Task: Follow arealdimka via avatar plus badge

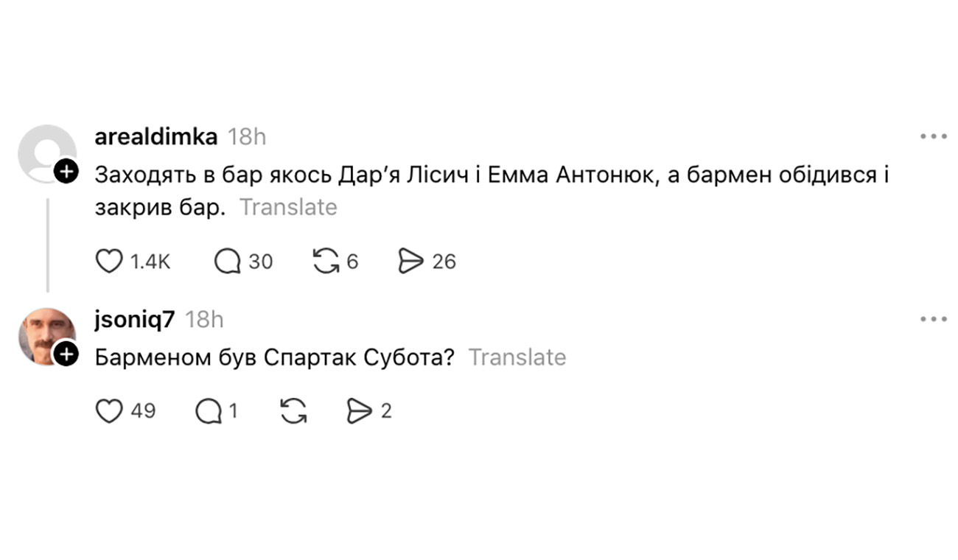Action: pyautogui.click(x=66, y=172)
